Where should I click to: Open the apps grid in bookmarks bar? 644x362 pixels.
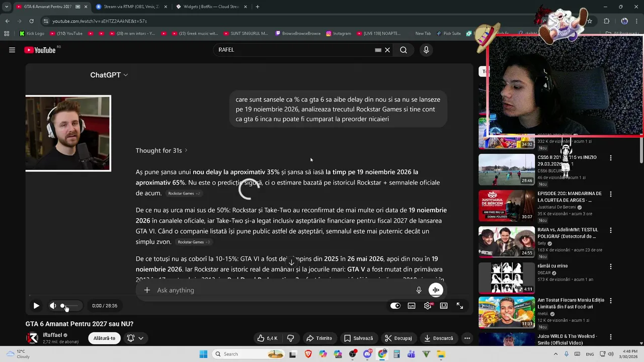click(x=7, y=34)
